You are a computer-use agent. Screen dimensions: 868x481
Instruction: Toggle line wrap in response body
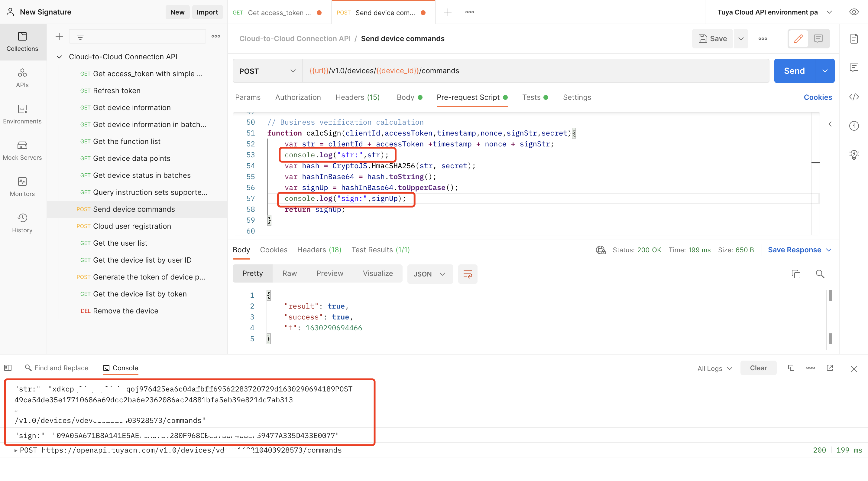[468, 274]
